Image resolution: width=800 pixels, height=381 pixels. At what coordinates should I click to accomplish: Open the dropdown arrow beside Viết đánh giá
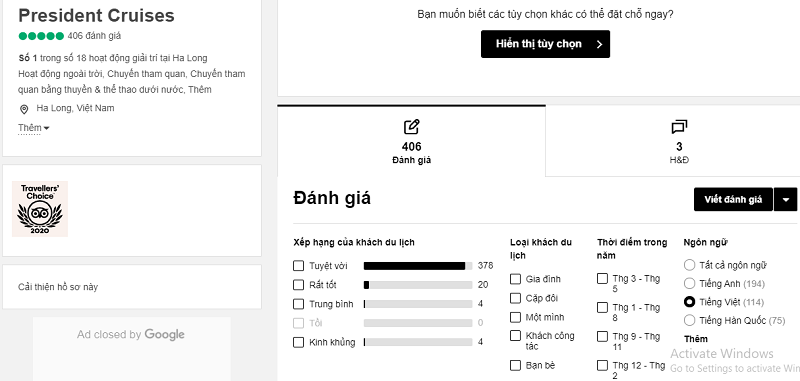coord(786,199)
